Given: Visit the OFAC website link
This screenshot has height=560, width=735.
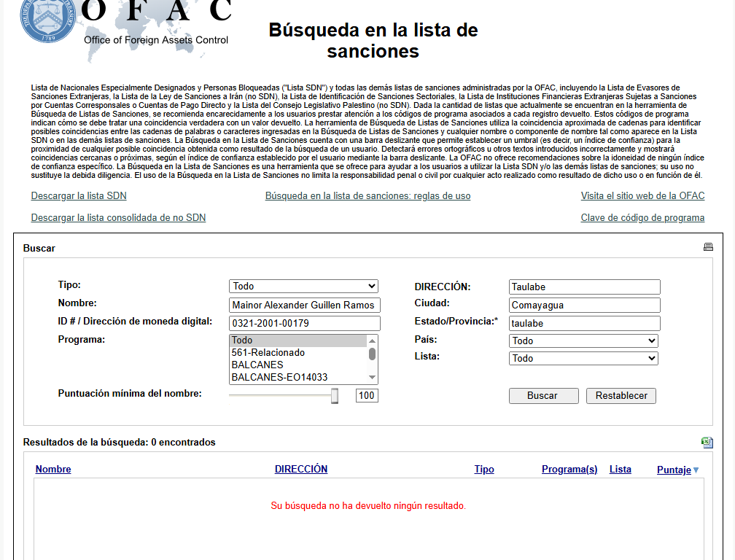Looking at the screenshot, I should pos(642,196).
